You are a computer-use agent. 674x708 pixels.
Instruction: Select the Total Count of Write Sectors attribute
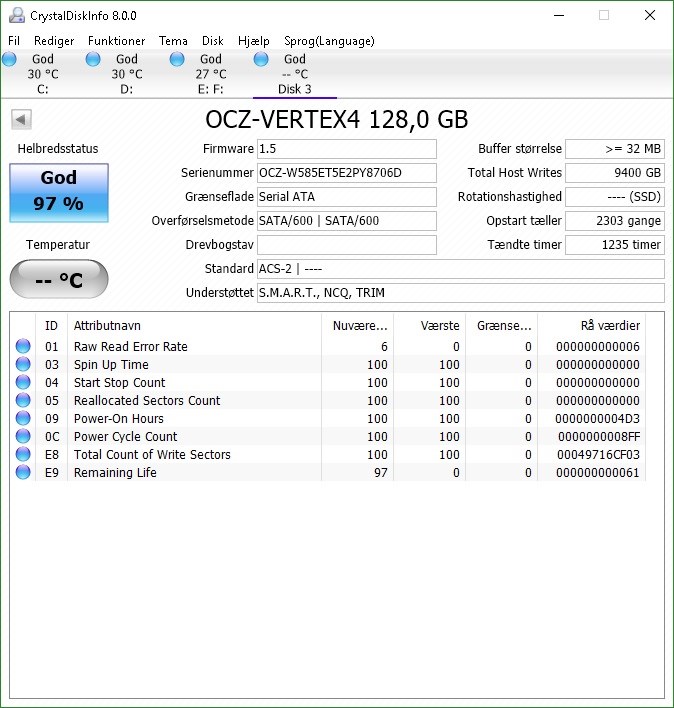(152, 455)
